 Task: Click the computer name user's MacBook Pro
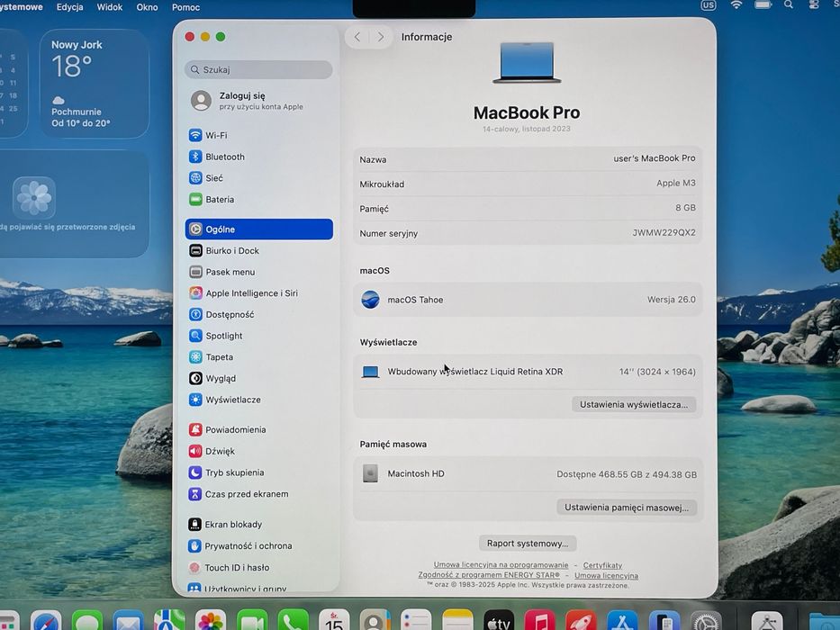pos(655,158)
